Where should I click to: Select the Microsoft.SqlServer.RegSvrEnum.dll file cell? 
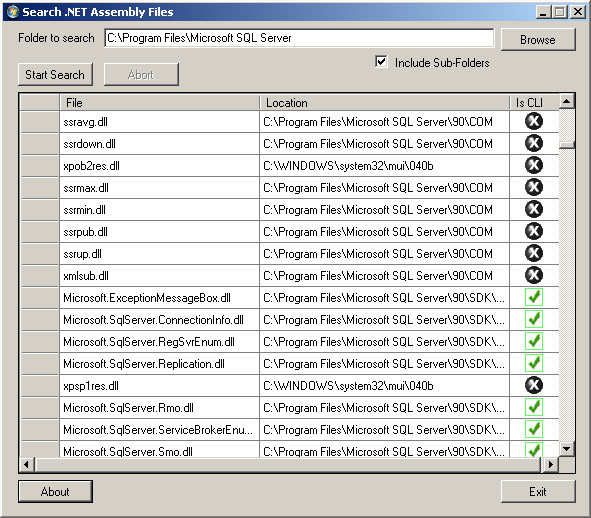tap(159, 341)
